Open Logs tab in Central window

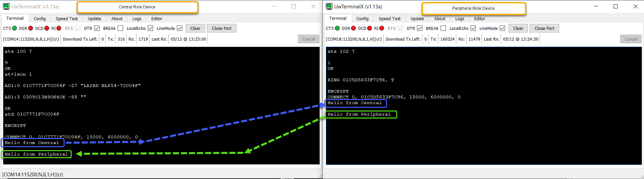click(137, 19)
